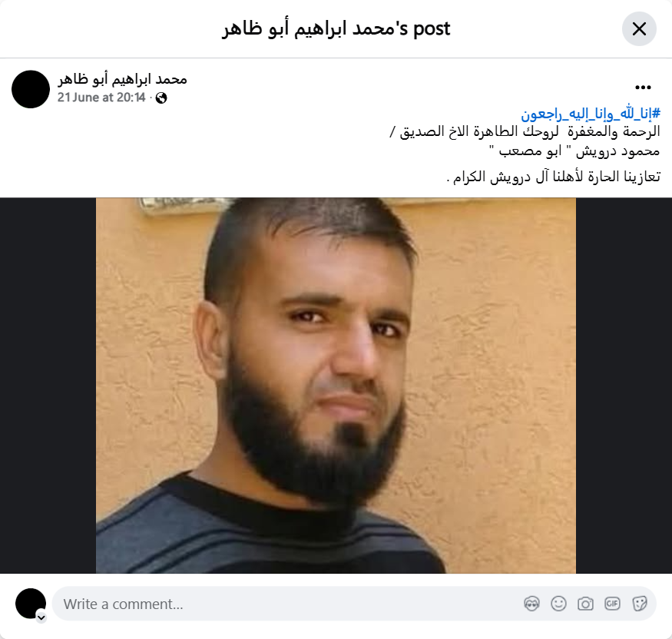Open the blue hashtag link in post
The width and height of the screenshot is (672, 639).
pyautogui.click(x=591, y=114)
